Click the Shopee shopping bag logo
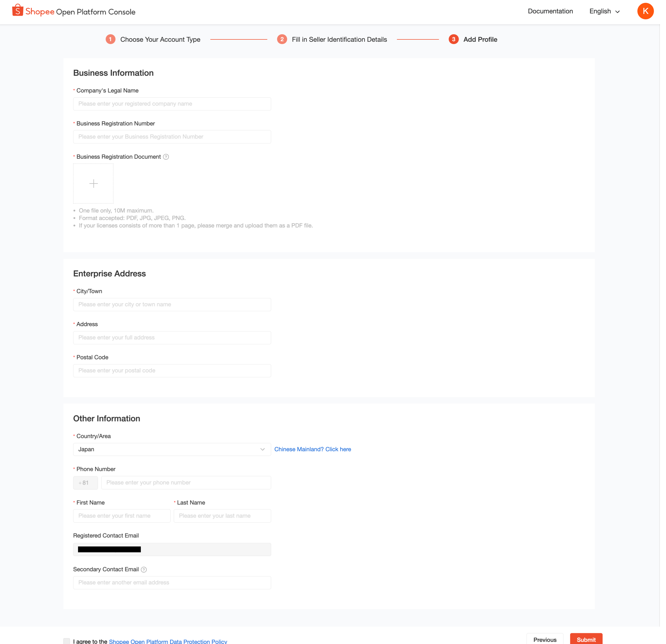This screenshot has height=644, width=666. pos(18,11)
